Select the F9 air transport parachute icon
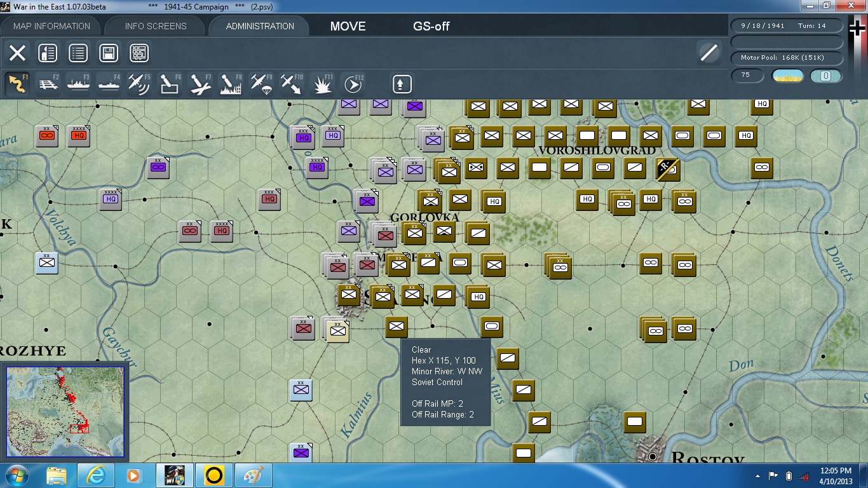The width and height of the screenshot is (868, 488). [261, 84]
